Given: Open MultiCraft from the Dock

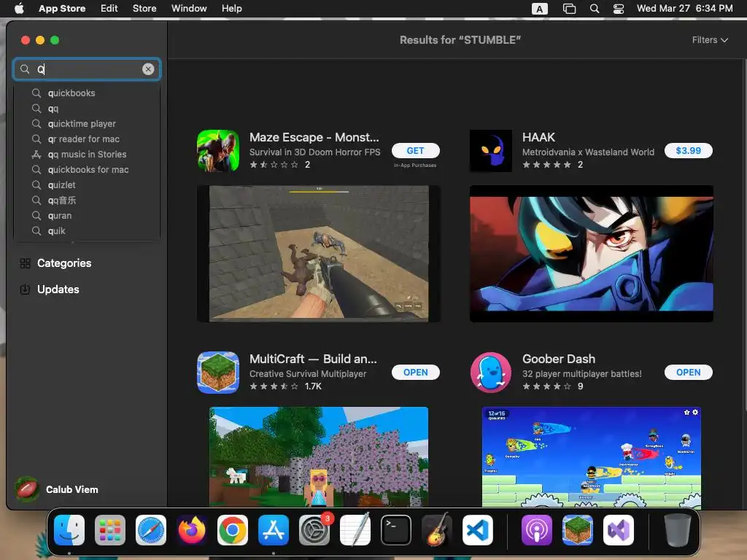Looking at the screenshot, I should 578,530.
